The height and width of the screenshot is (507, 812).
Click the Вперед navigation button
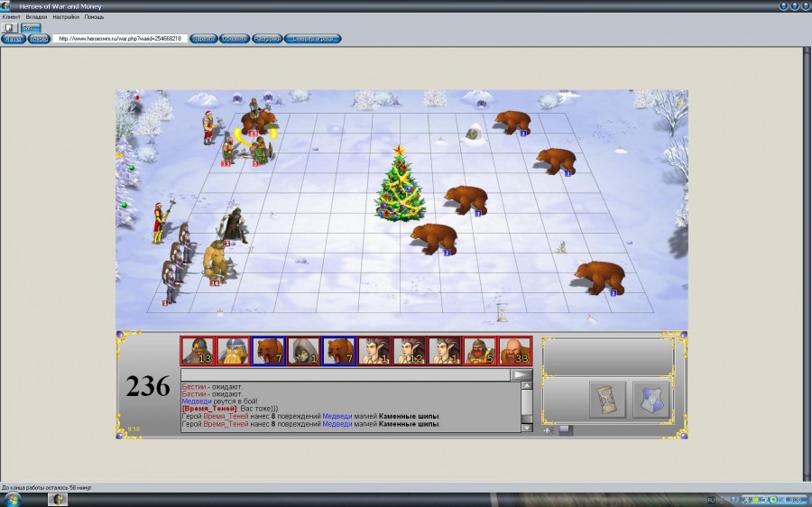click(x=39, y=39)
